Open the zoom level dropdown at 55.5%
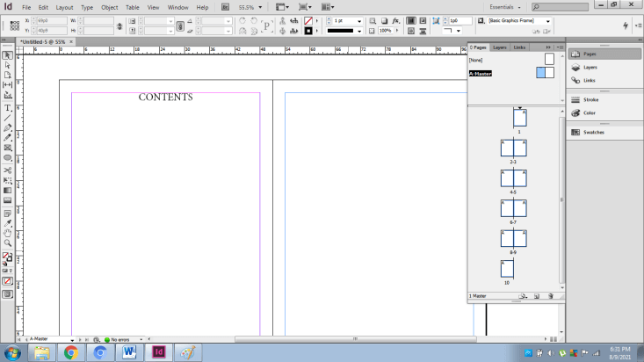 (x=260, y=7)
